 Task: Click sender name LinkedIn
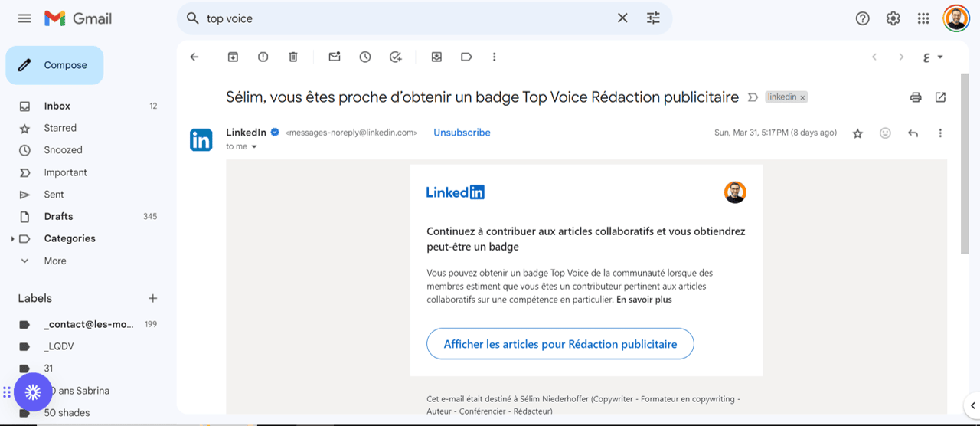pyautogui.click(x=246, y=133)
